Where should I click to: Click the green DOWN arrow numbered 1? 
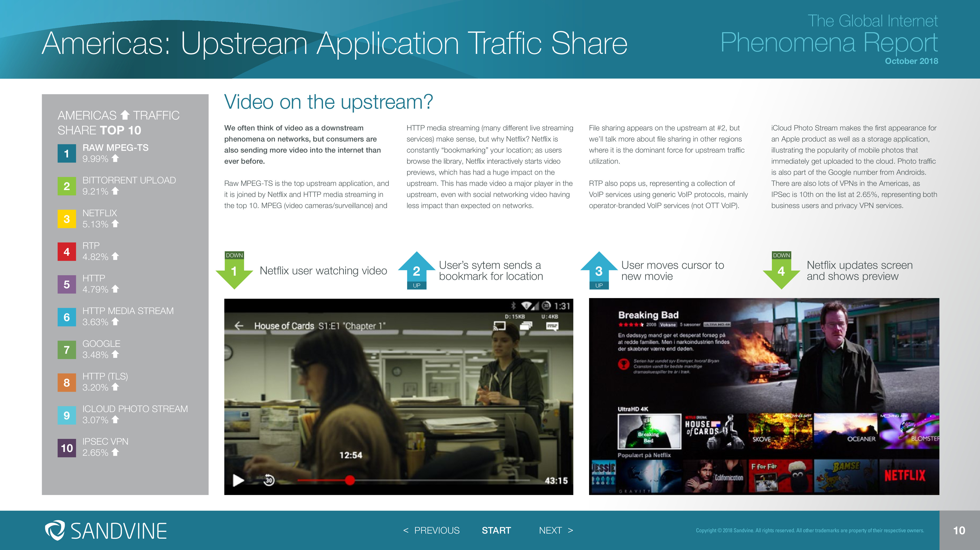[234, 271]
